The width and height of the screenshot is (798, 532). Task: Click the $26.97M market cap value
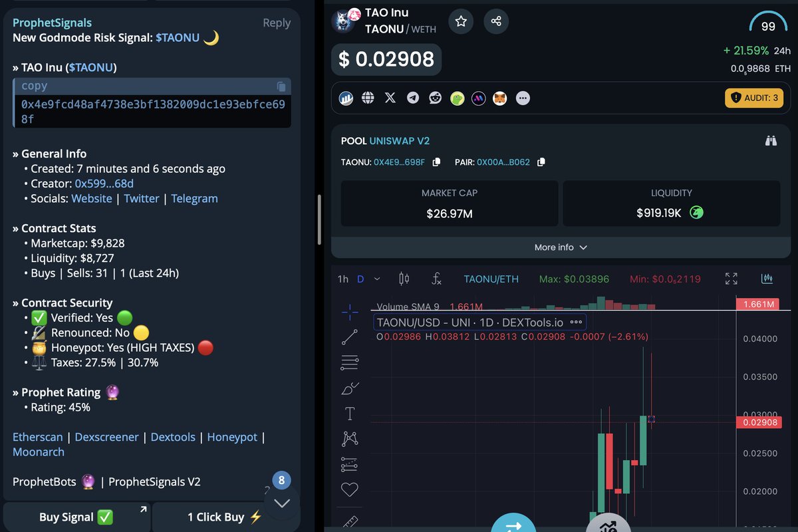coord(450,214)
